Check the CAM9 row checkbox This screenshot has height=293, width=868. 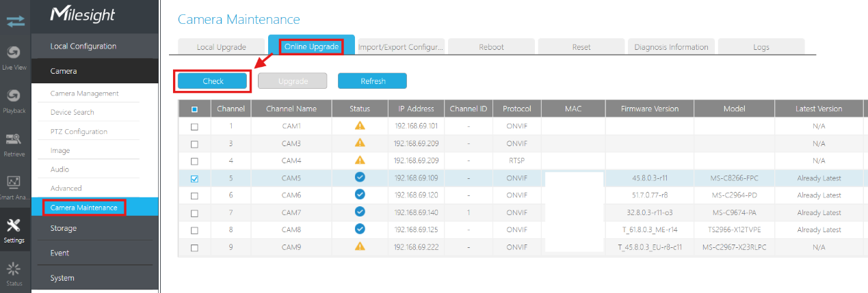(195, 247)
